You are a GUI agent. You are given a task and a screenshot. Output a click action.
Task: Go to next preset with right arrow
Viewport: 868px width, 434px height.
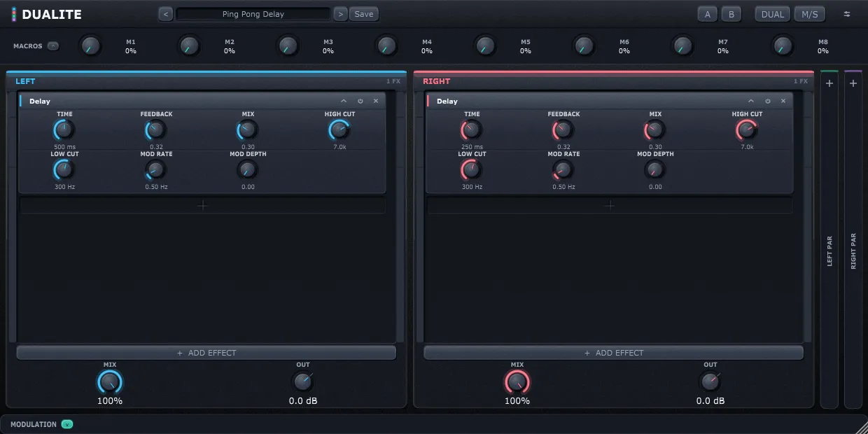coord(340,14)
